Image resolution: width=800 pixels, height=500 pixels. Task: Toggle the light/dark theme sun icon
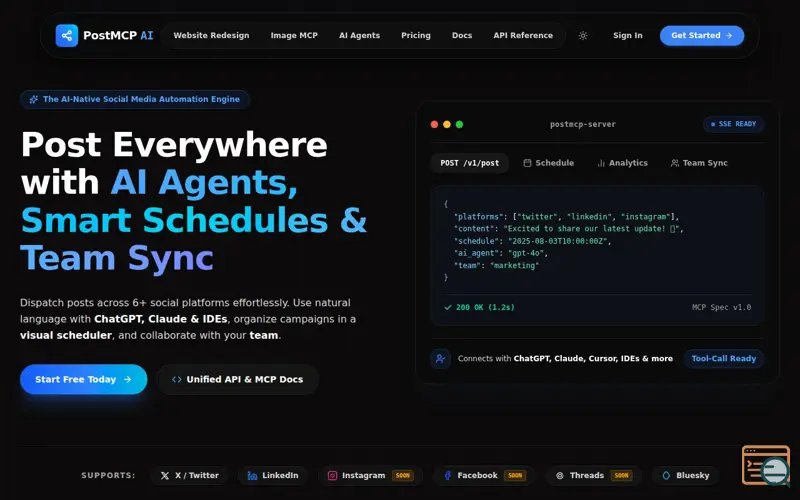tap(583, 36)
